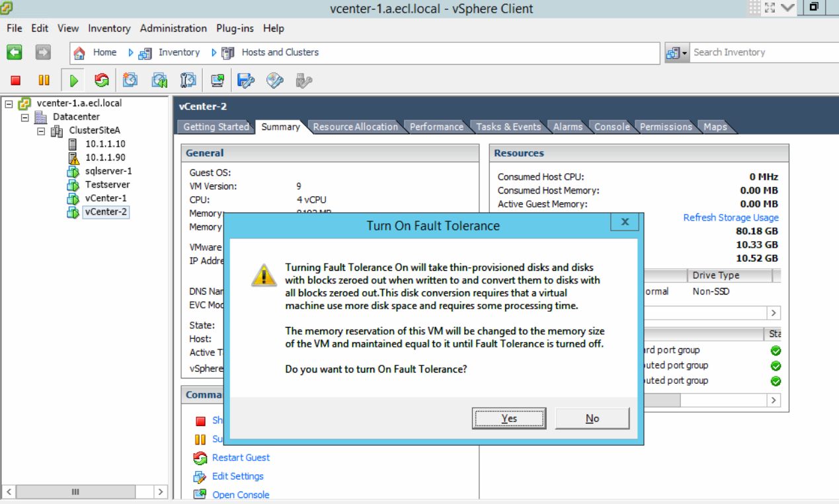The image size is (839, 504).
Task: Switch to the Maps tab
Action: 715,127
